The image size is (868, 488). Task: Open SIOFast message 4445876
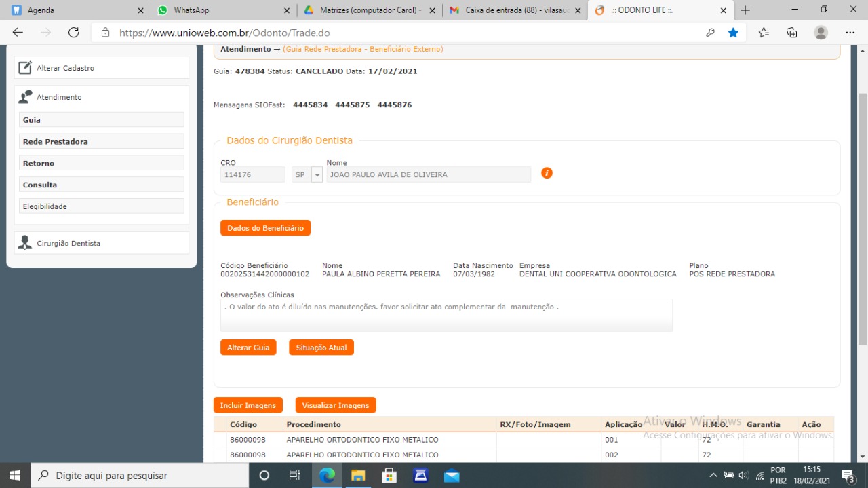pyautogui.click(x=395, y=105)
